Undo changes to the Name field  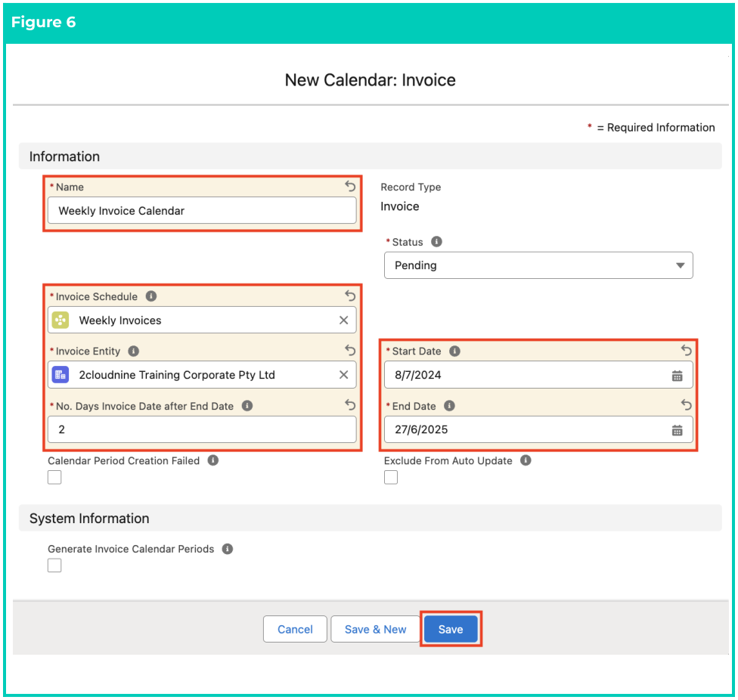point(350,186)
